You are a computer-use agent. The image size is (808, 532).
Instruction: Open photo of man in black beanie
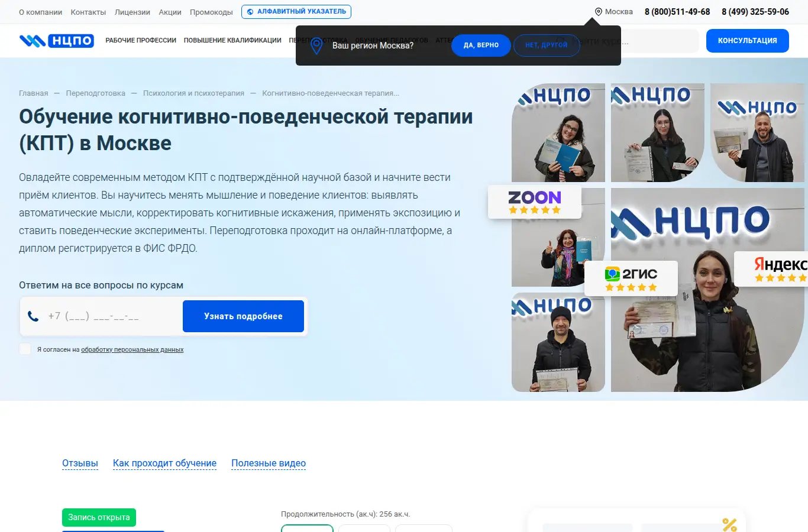pos(558,342)
